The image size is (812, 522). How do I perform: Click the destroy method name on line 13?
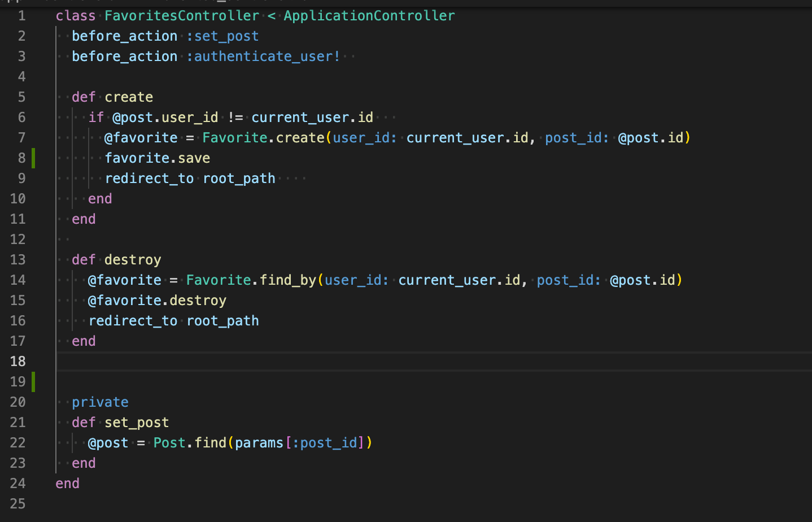pos(133,260)
